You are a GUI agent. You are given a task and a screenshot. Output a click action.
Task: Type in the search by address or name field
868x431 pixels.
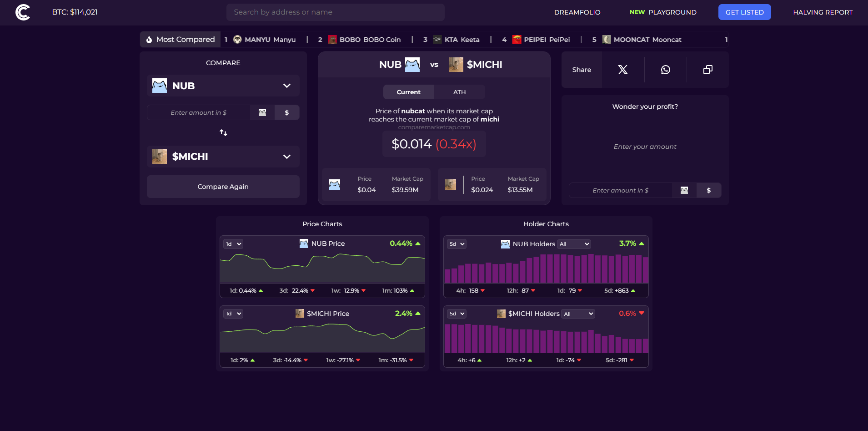click(x=335, y=12)
